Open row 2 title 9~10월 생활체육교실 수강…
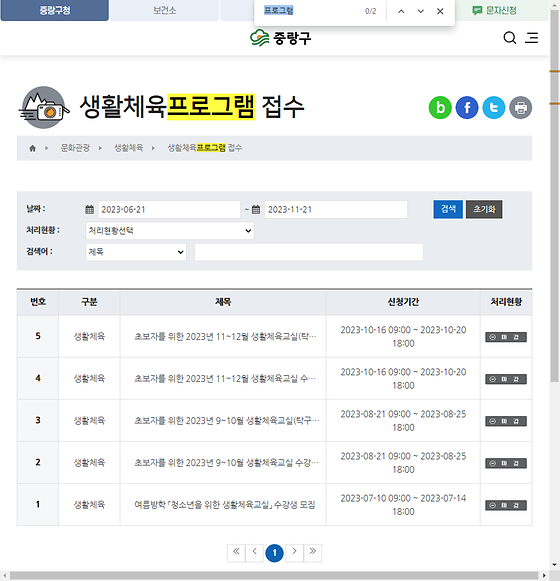This screenshot has height=581, width=560. (x=226, y=463)
